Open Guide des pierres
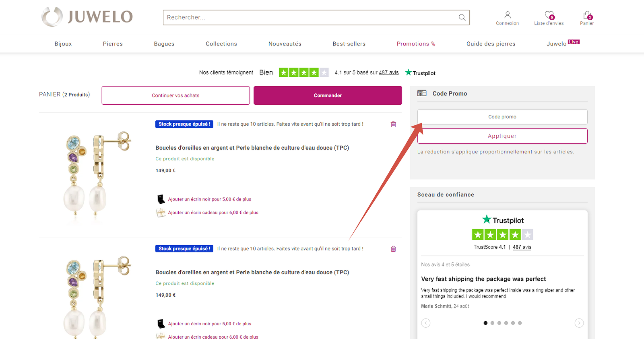 click(491, 44)
